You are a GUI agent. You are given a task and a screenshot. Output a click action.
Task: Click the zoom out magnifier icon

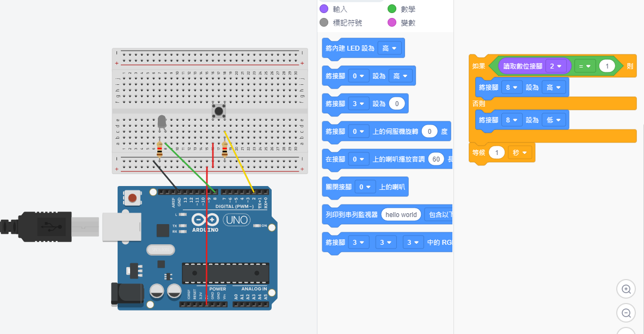coord(626,313)
